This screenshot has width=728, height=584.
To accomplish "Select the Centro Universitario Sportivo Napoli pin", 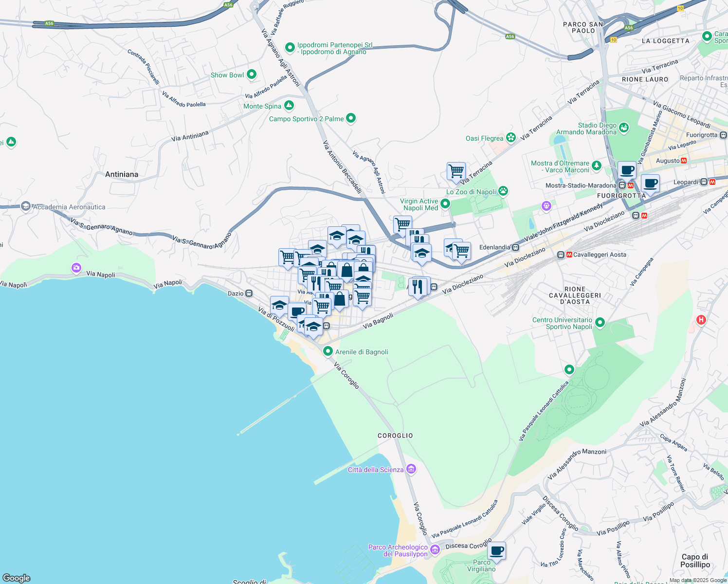I will tap(600, 322).
